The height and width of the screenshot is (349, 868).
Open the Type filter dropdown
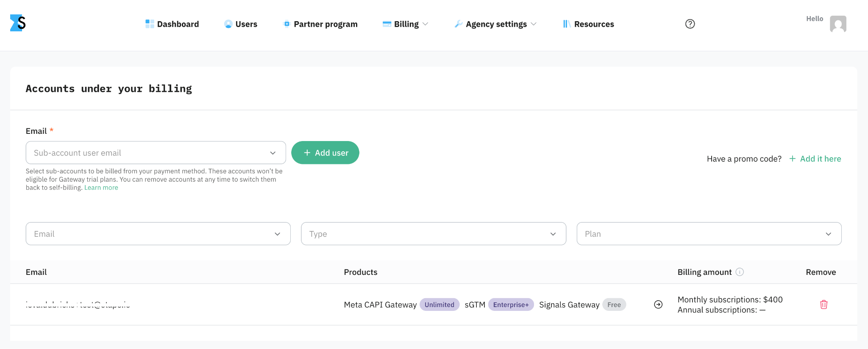pos(434,234)
